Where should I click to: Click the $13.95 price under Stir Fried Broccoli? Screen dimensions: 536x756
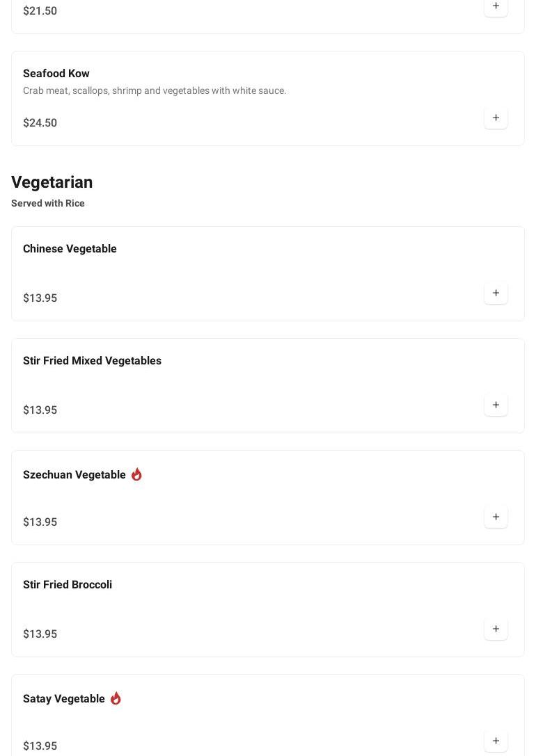click(x=40, y=634)
